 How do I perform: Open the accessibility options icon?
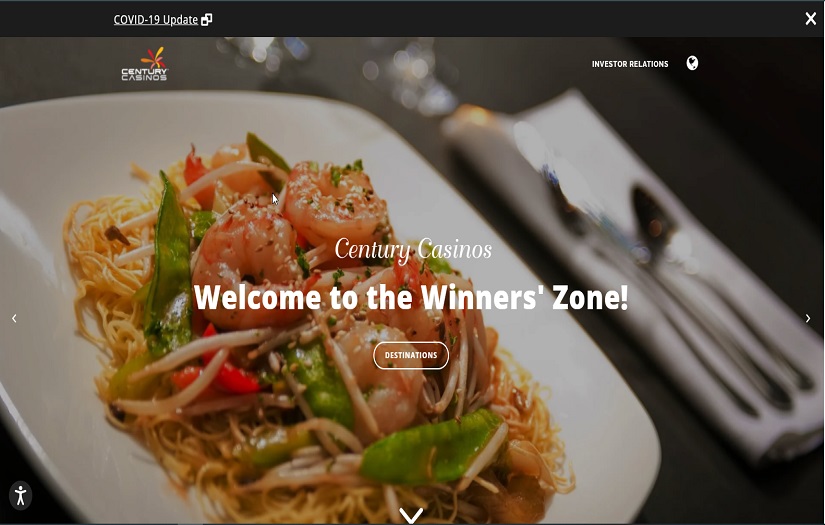(21, 496)
